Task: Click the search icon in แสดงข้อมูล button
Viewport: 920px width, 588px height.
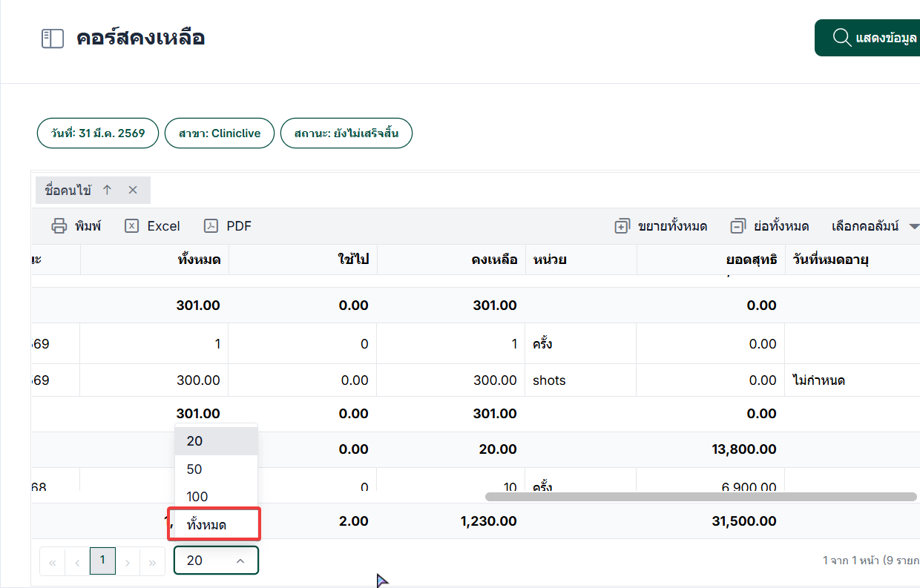Action: click(x=841, y=38)
